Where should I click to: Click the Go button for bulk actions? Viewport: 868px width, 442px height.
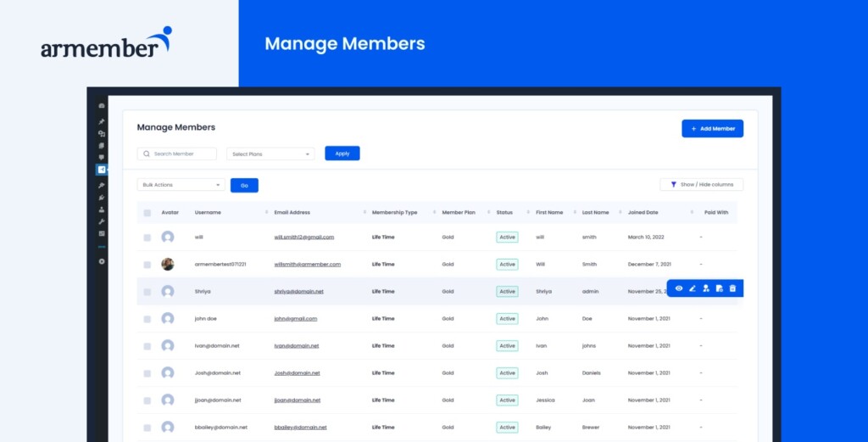pos(244,185)
